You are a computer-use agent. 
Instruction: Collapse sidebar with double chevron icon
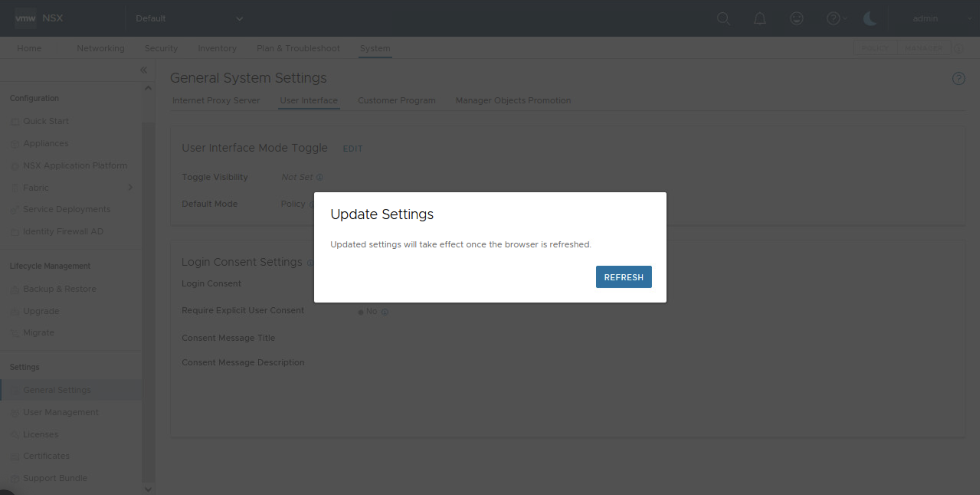tap(143, 70)
